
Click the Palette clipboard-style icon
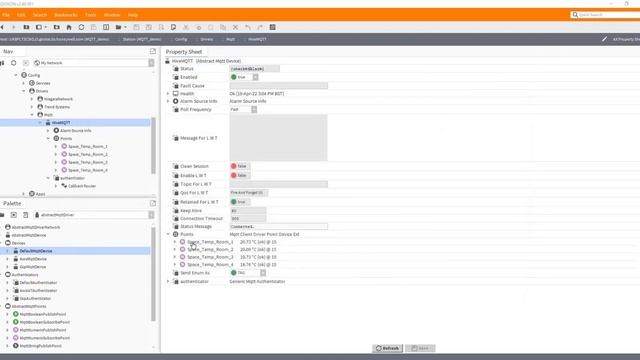pyautogui.click(x=25, y=215)
